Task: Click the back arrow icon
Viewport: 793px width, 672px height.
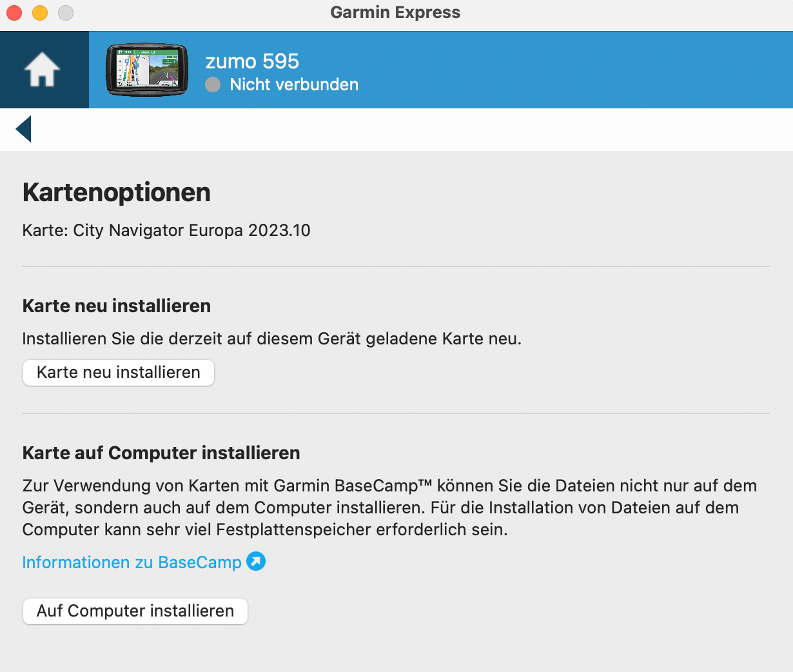Action: [24, 129]
